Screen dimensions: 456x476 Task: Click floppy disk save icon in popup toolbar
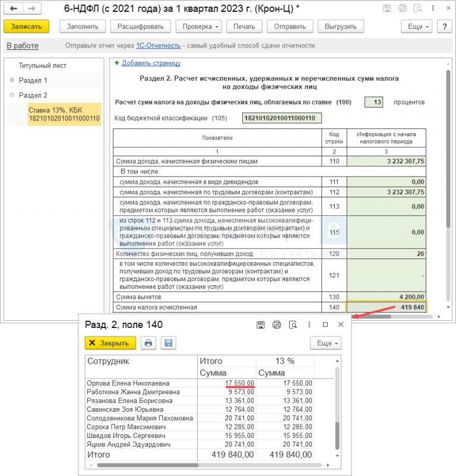click(167, 343)
